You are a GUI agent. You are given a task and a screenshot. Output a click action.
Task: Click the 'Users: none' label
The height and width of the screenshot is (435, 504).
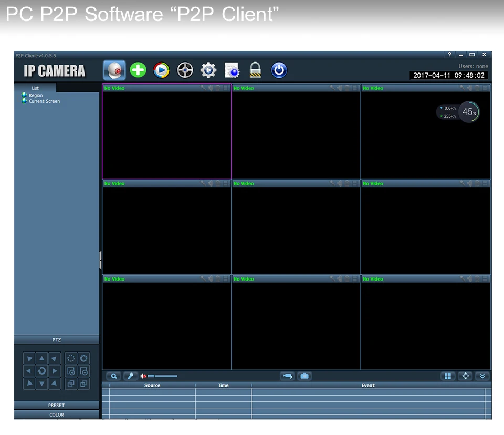(x=473, y=66)
